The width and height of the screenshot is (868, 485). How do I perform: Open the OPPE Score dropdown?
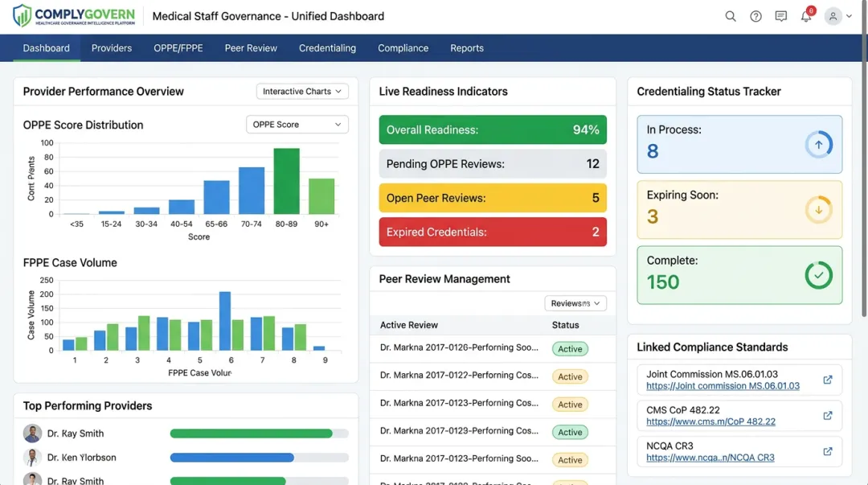pos(297,125)
